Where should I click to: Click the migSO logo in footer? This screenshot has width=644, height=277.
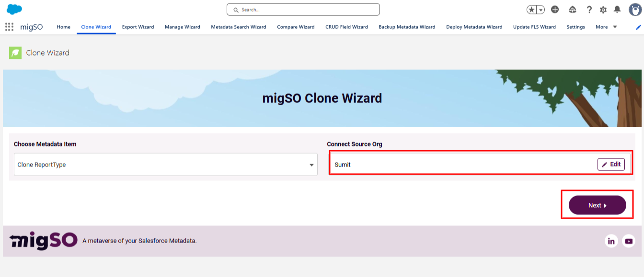pyautogui.click(x=43, y=241)
